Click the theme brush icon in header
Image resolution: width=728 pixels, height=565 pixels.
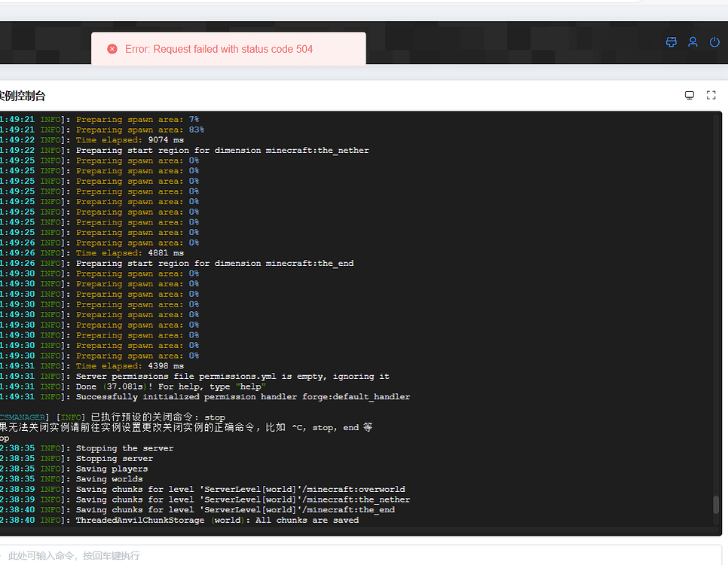(x=671, y=42)
